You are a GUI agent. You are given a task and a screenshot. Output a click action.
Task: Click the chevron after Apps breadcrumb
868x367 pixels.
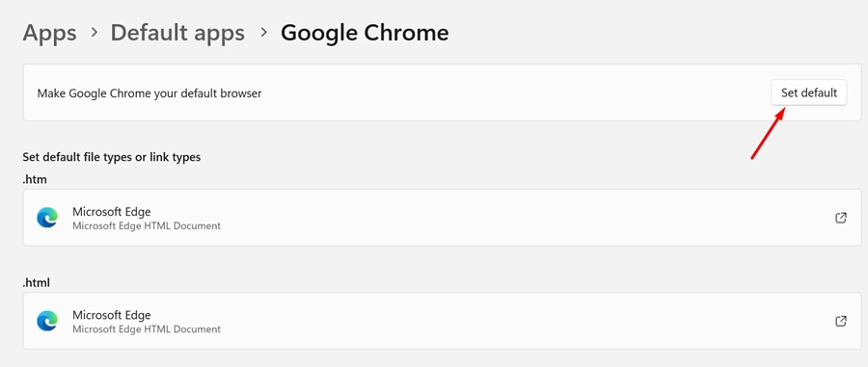click(x=95, y=33)
